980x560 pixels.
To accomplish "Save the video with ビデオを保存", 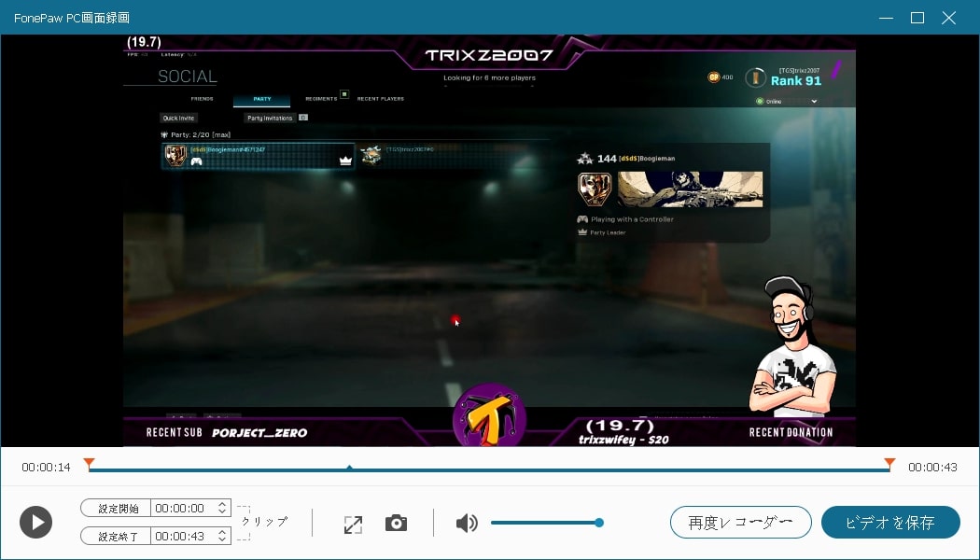I will pyautogui.click(x=890, y=522).
